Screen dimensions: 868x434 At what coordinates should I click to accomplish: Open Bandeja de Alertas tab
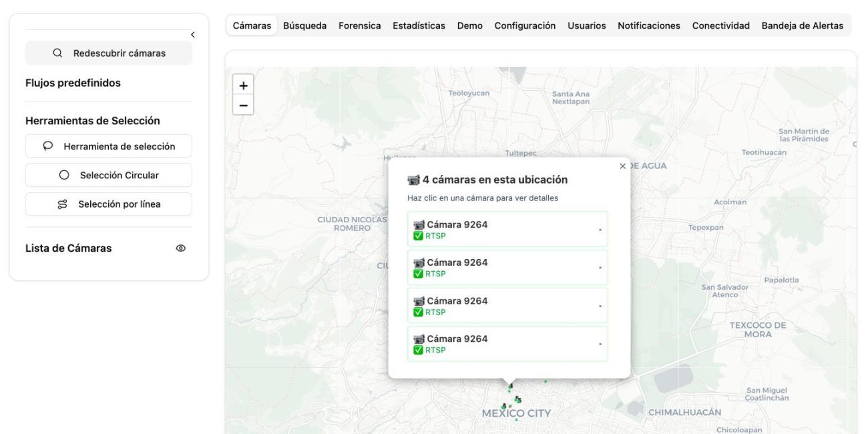pyautogui.click(x=802, y=26)
